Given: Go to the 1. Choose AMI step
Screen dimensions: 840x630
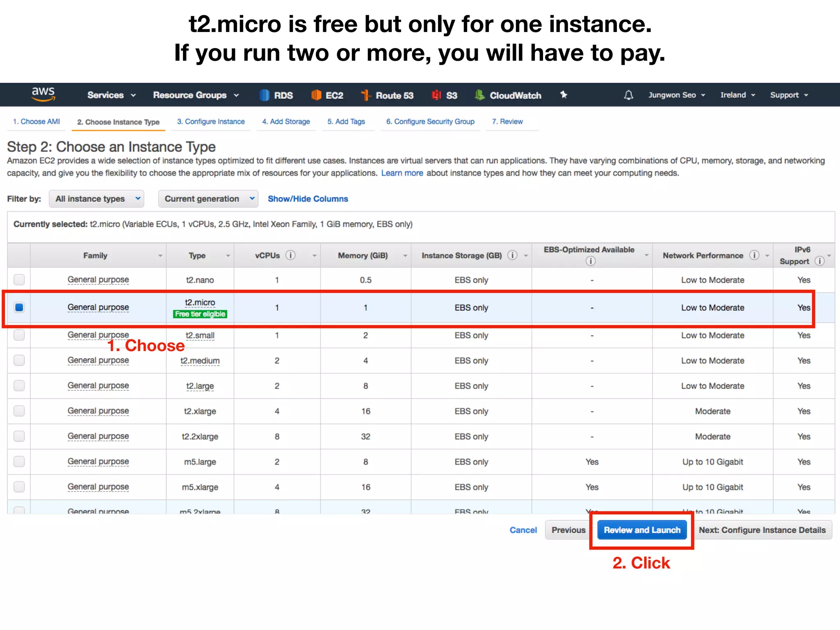Looking at the screenshot, I should (37, 122).
